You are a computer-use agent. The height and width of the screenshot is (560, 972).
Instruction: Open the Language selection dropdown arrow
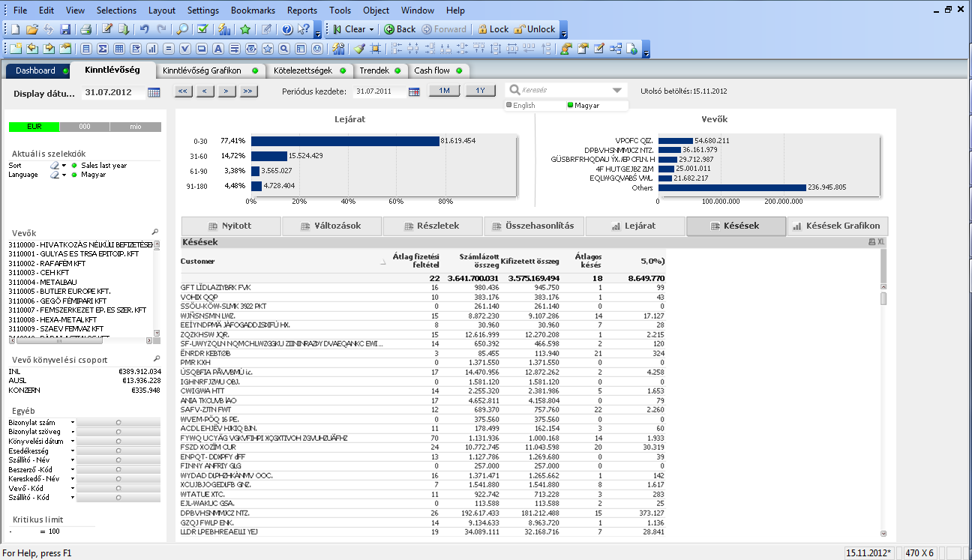(64, 175)
